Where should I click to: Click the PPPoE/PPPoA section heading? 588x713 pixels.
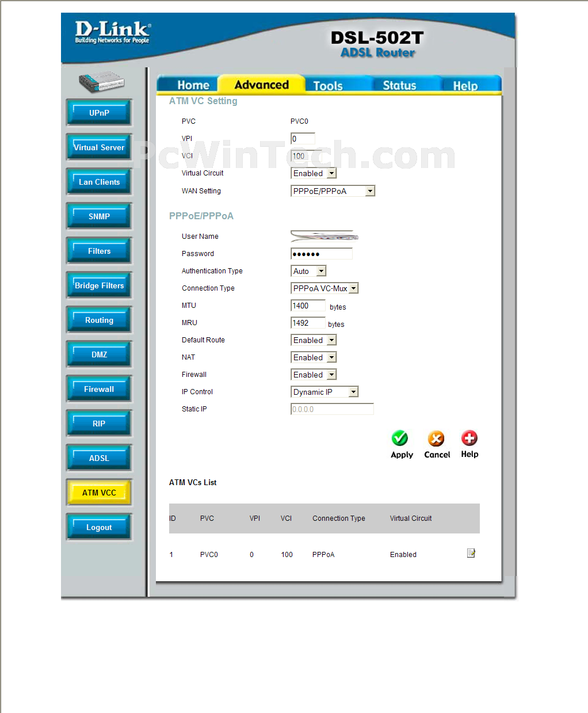tap(201, 216)
